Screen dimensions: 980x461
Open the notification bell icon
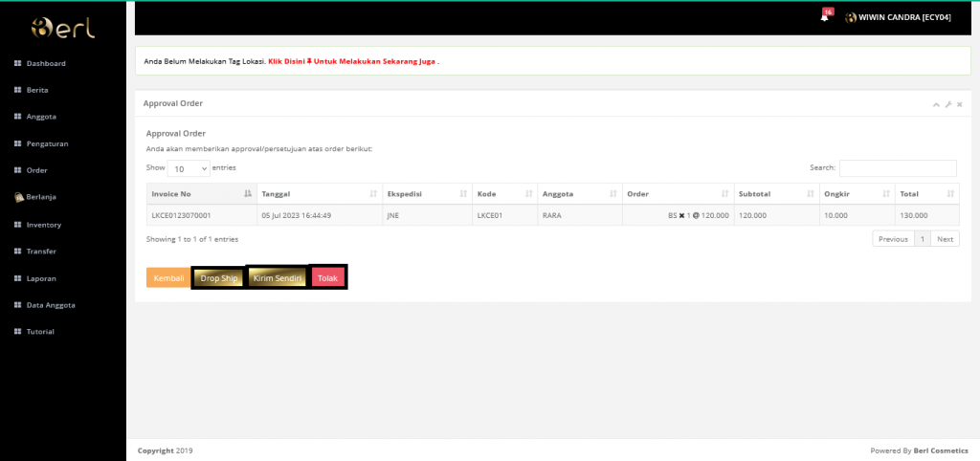(824, 17)
